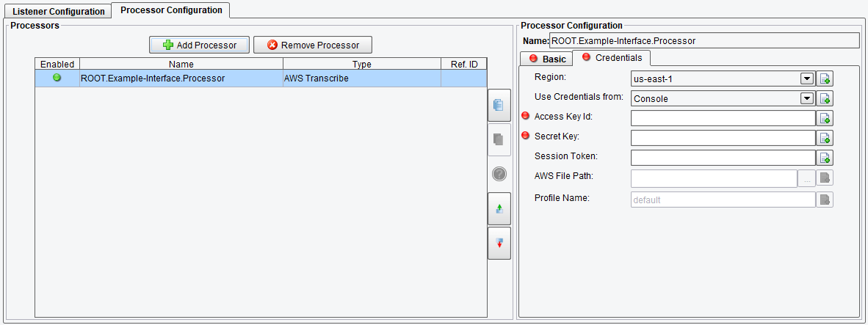Click into the Access Key Id field
This screenshot has height=325, width=868.
point(723,118)
